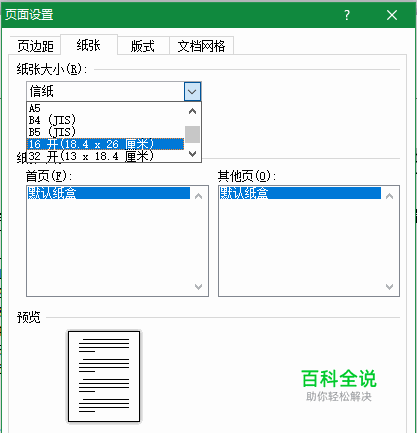The height and width of the screenshot is (433, 417).
Task: Click paper size list scroll down arrow
Action: 192,153
